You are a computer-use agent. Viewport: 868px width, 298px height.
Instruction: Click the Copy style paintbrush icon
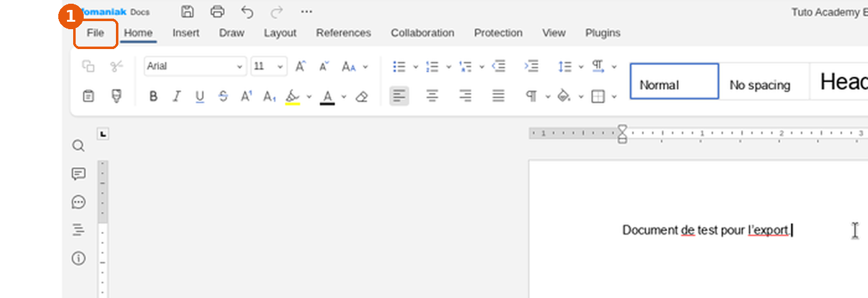pyautogui.click(x=117, y=96)
